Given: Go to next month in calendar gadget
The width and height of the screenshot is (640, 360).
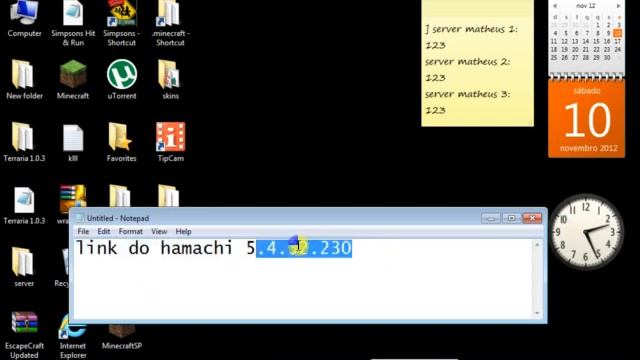Looking at the screenshot, I should (x=618, y=6).
